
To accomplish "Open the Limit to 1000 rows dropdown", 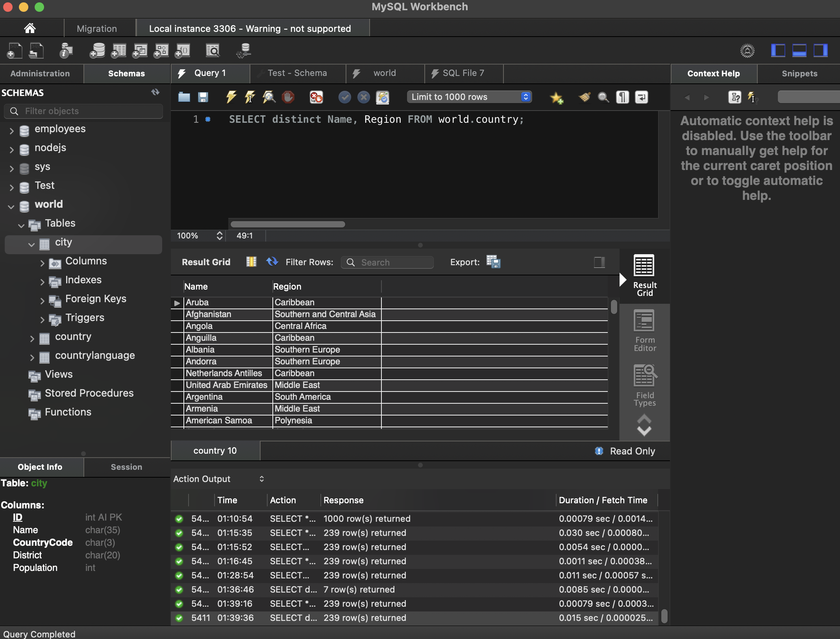I will (469, 97).
